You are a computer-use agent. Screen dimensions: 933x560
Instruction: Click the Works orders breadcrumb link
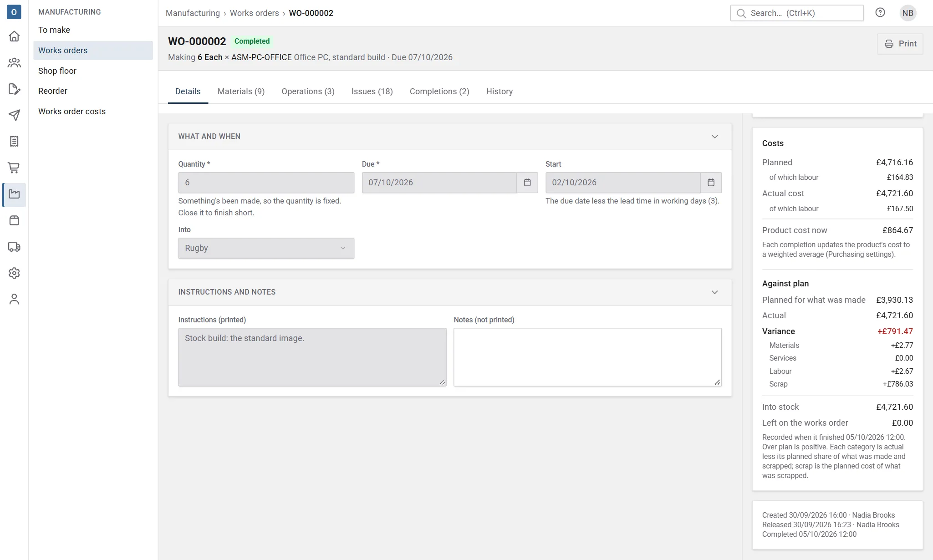click(x=254, y=13)
